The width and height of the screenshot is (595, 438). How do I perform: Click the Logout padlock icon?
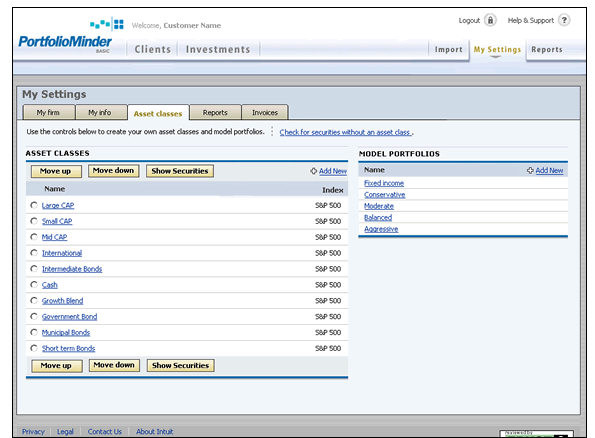pos(490,20)
